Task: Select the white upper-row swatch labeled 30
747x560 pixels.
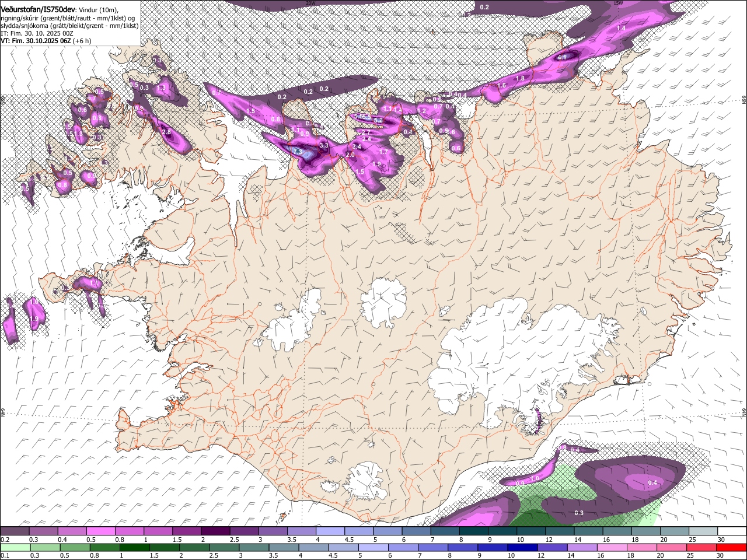Action: pyautogui.click(x=731, y=531)
